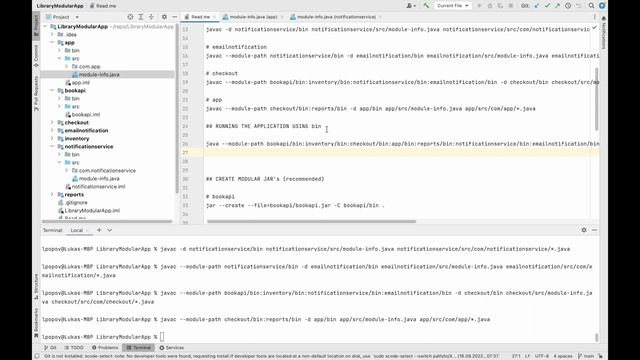Click the 4 spaces indent widget

tap(563, 356)
